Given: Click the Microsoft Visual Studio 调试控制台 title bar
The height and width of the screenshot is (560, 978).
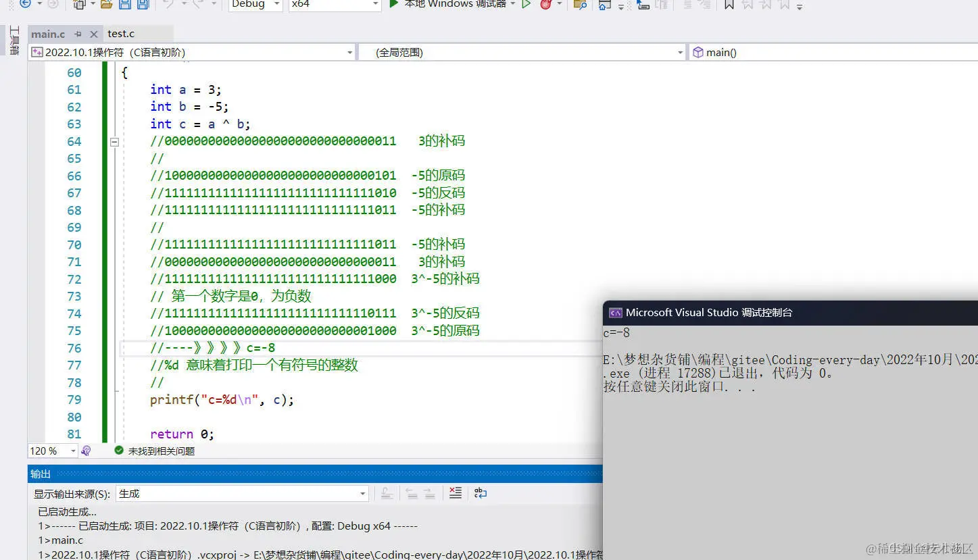Looking at the screenshot, I should tap(790, 313).
